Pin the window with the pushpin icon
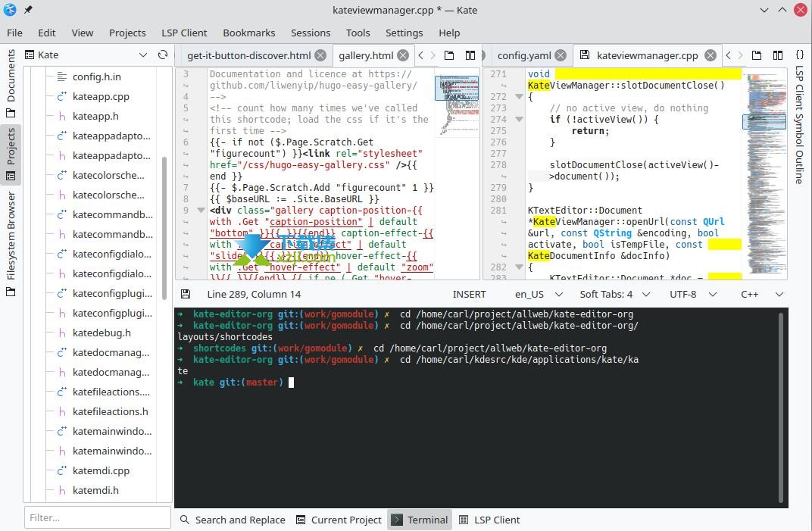The image size is (812, 531). click(29, 9)
